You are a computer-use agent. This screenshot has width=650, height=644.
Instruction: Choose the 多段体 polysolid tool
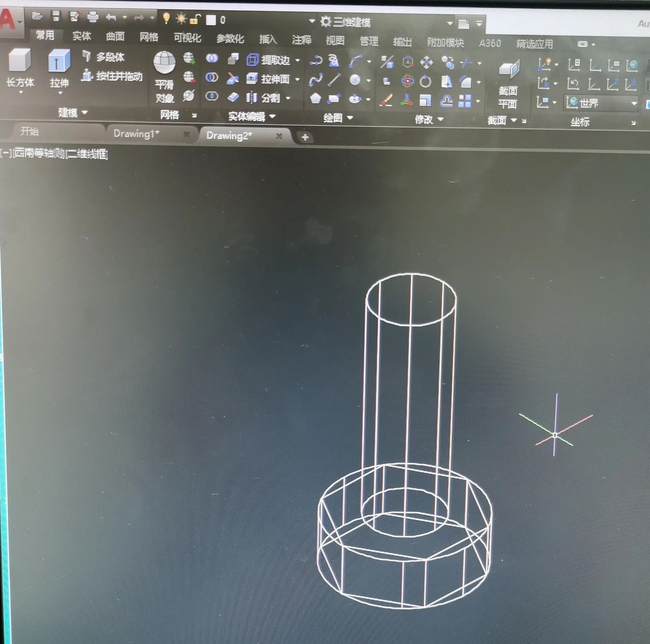click(x=104, y=57)
